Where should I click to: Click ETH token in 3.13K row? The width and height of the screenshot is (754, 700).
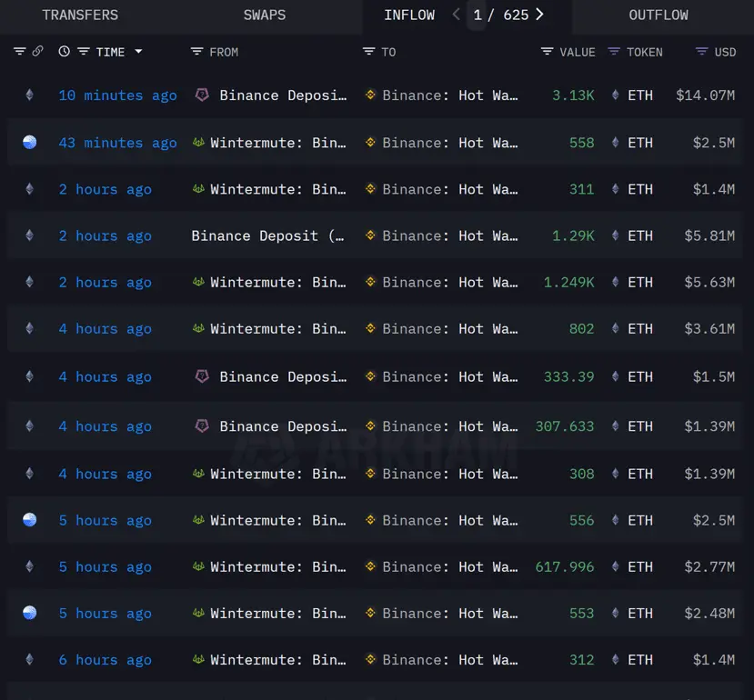pyautogui.click(x=640, y=95)
